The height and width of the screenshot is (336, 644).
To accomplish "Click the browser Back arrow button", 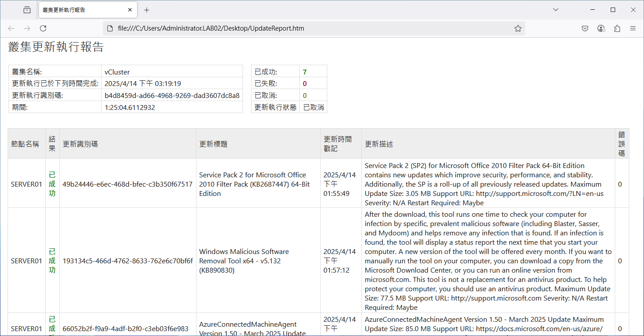I will point(11,28).
